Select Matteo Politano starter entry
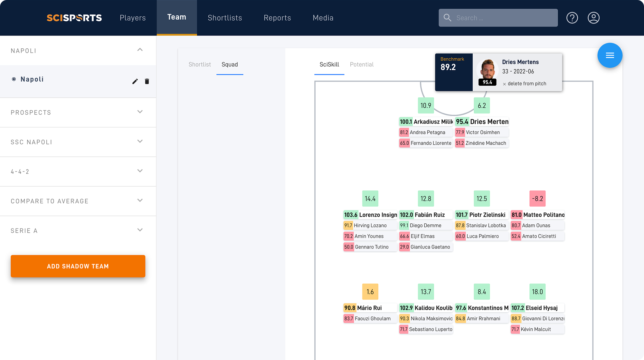This screenshot has height=360, width=644. tap(538, 215)
